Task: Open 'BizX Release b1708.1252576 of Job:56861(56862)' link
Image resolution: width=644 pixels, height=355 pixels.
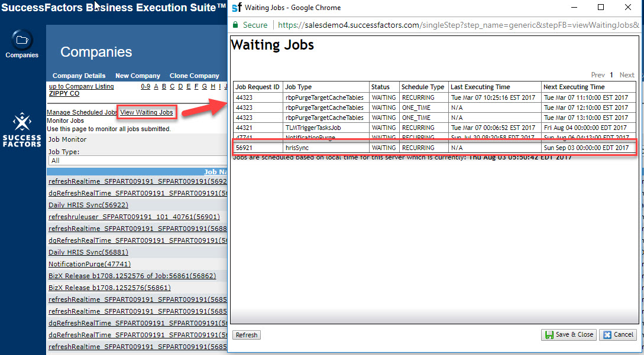Action: (x=132, y=276)
